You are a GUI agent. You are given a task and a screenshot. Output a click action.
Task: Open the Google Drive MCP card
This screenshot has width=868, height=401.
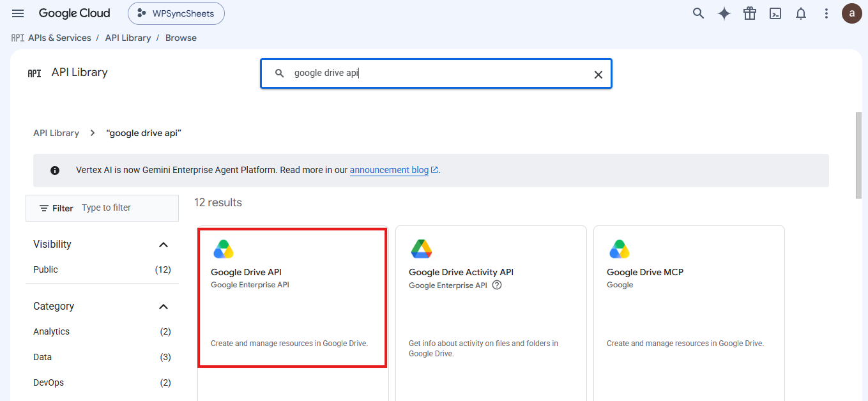coord(689,313)
